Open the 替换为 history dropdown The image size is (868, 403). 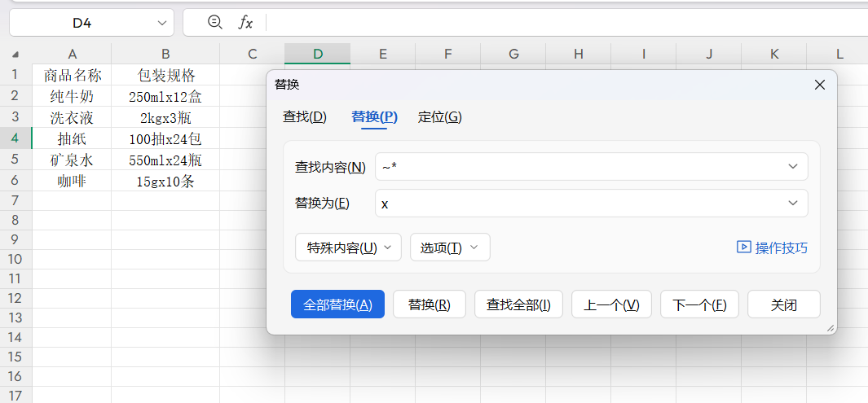[793, 204]
